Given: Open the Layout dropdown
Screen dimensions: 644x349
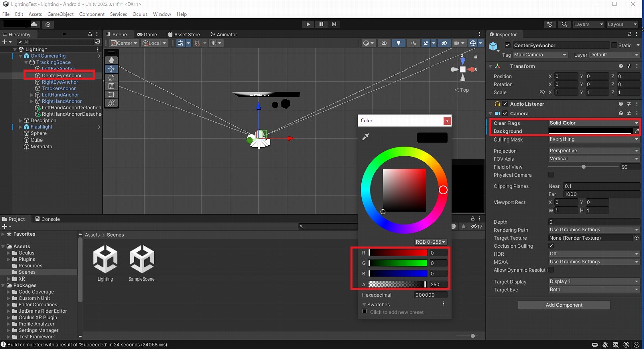Looking at the screenshot, I should pyautogui.click(x=622, y=24).
